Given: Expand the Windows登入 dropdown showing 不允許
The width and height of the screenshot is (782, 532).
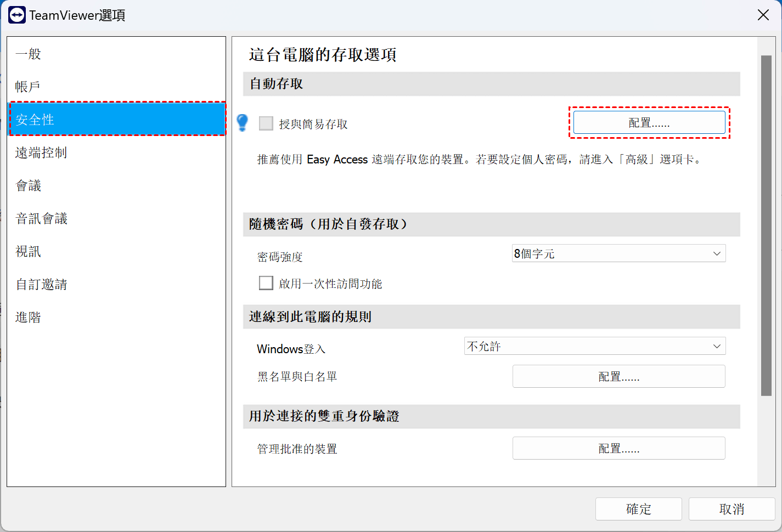Looking at the screenshot, I should click(x=595, y=346).
